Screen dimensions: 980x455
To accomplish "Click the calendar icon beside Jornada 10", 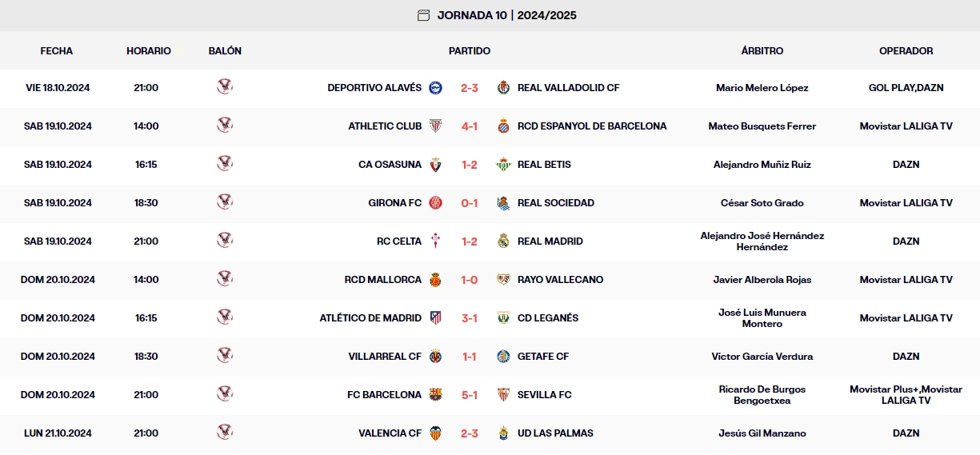I will [x=423, y=15].
